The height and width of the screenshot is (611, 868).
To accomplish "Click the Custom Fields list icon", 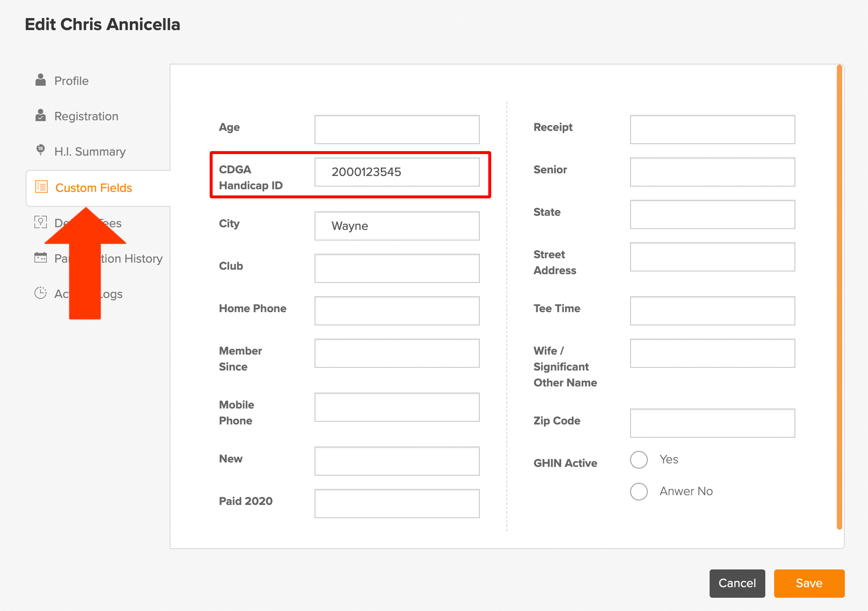I will point(41,187).
